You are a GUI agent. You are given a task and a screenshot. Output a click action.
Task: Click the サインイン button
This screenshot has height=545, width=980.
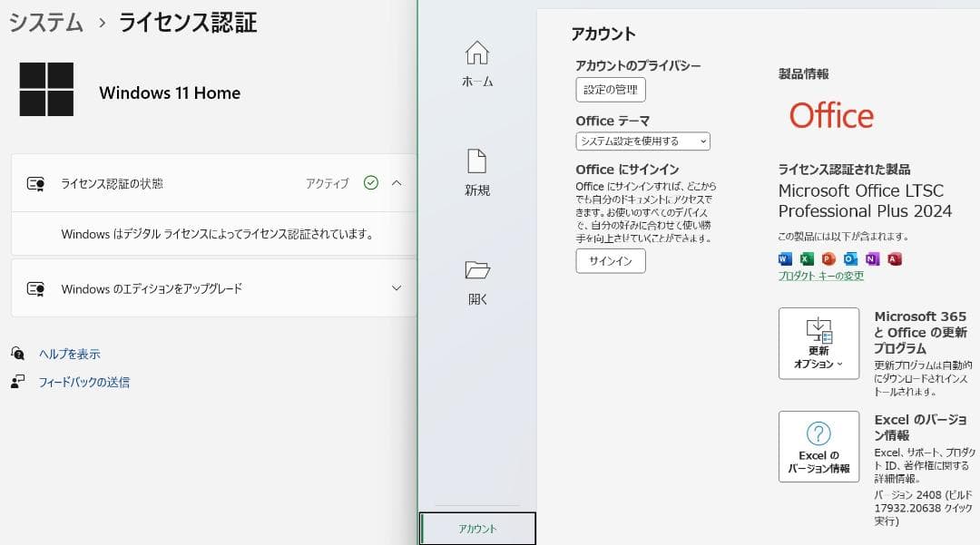pyautogui.click(x=610, y=261)
